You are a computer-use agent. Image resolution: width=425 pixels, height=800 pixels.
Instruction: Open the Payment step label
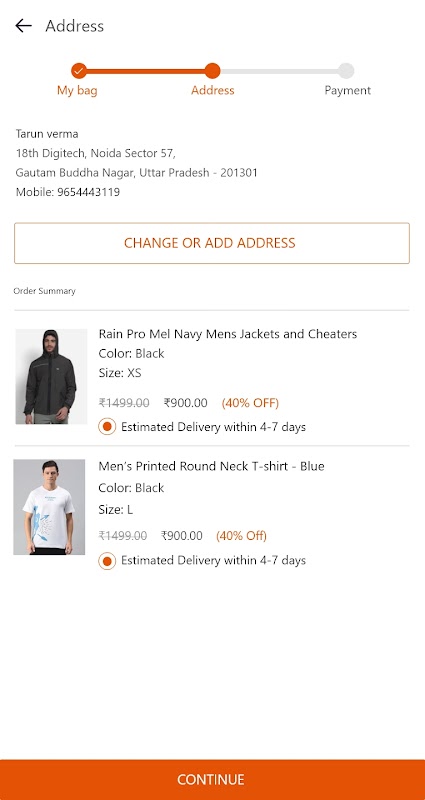tap(347, 91)
